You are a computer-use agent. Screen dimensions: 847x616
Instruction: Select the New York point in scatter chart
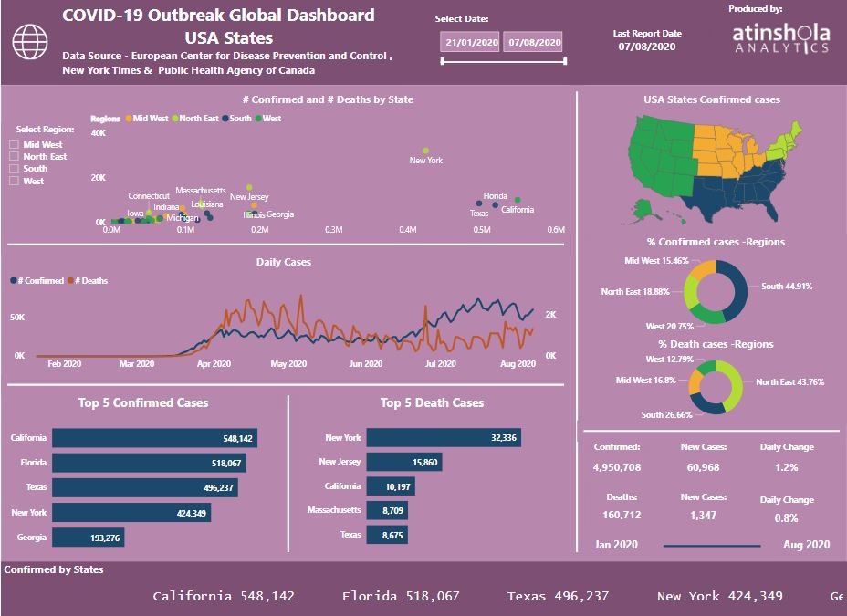425,151
